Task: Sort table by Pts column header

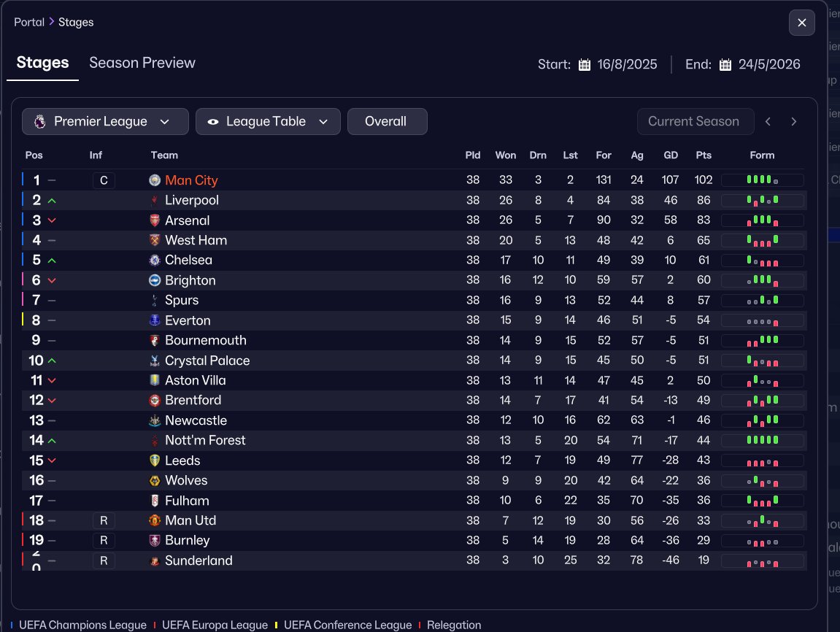Action: [x=704, y=155]
